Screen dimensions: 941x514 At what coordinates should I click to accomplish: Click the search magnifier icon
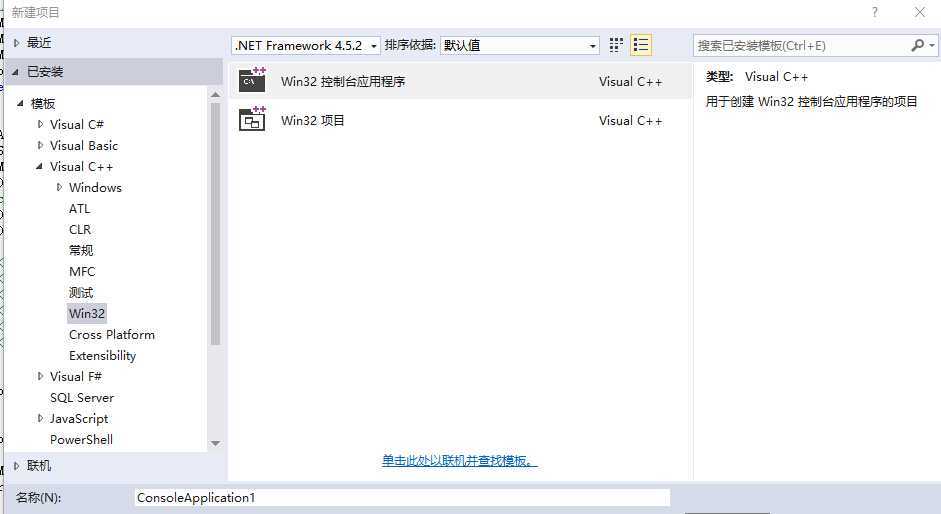(917, 45)
